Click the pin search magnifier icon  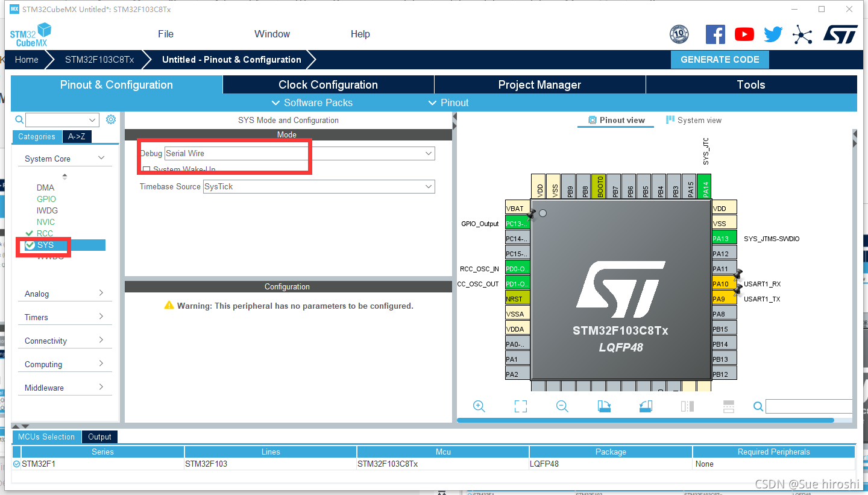(x=758, y=406)
